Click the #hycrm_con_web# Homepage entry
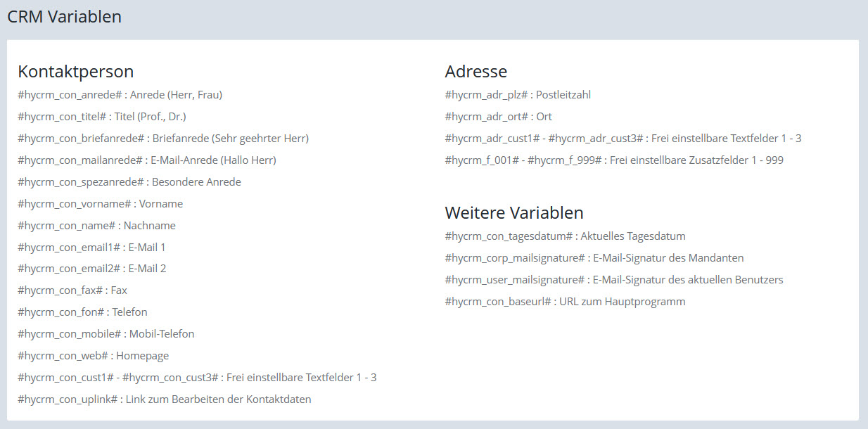Screen dimensions: 868x429 pyautogui.click(x=93, y=356)
